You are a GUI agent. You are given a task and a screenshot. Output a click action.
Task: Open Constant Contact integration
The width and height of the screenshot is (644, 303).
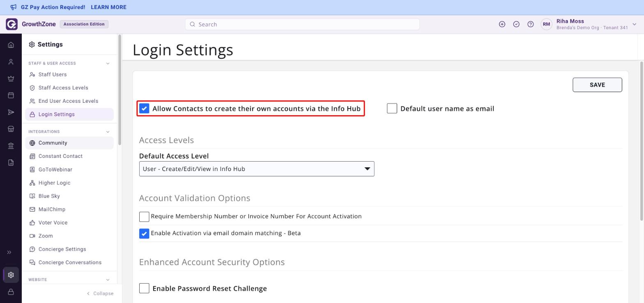coord(69,156)
